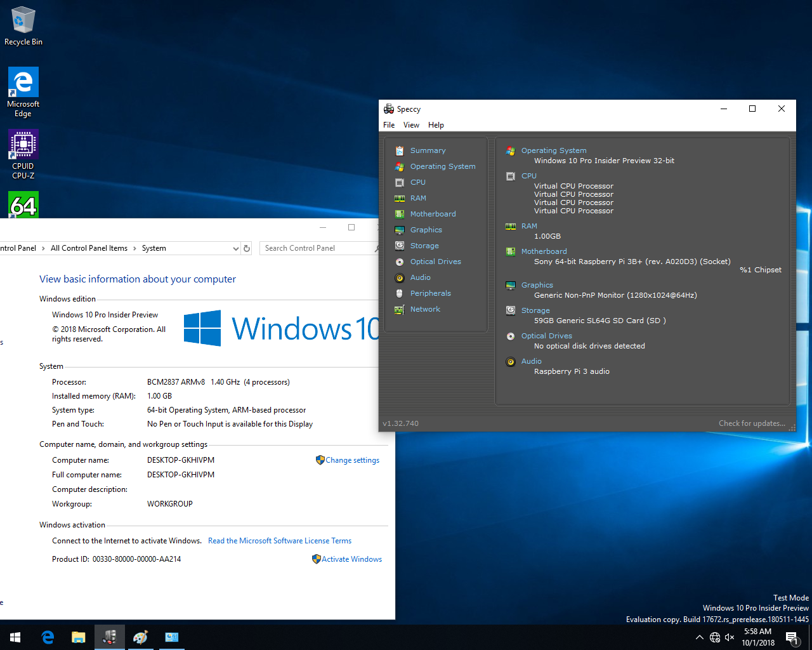Show hidden system tray icons
This screenshot has width=812, height=650.
click(699, 637)
